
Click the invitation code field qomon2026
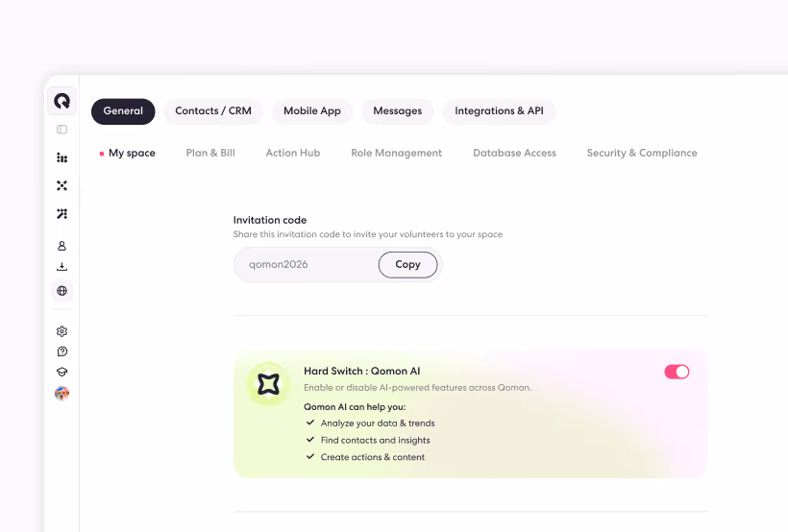point(306,265)
